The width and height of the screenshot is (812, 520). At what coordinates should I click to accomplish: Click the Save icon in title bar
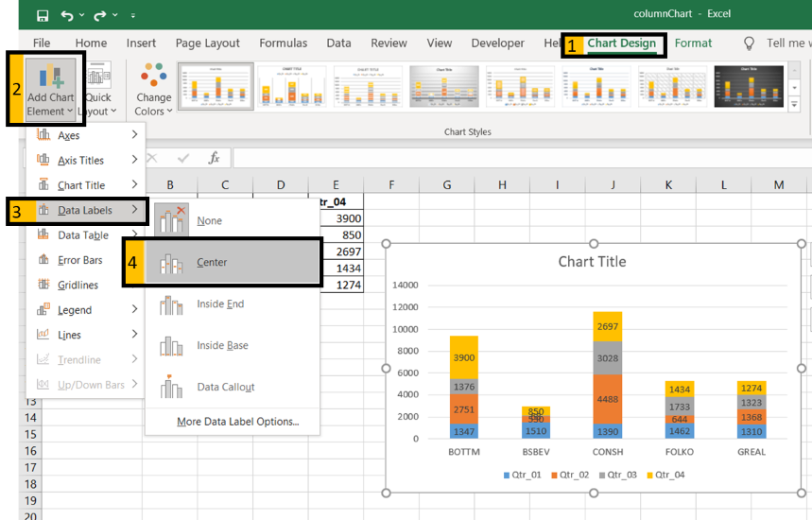(x=43, y=16)
